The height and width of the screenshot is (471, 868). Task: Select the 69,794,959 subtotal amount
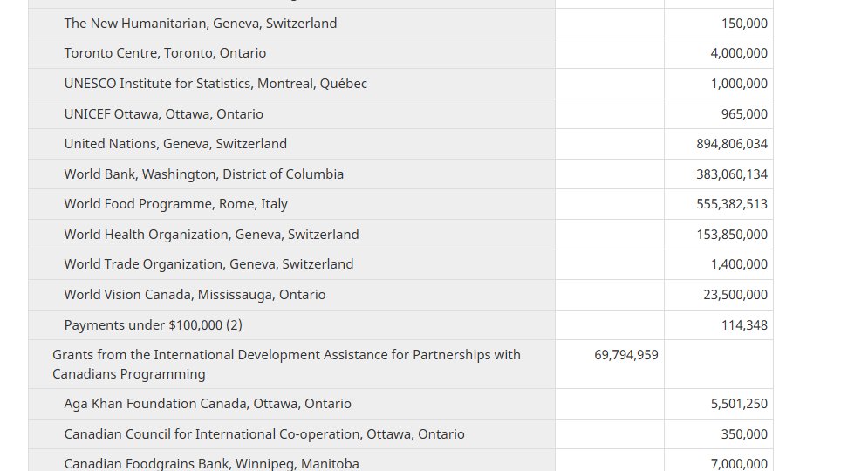[625, 355]
